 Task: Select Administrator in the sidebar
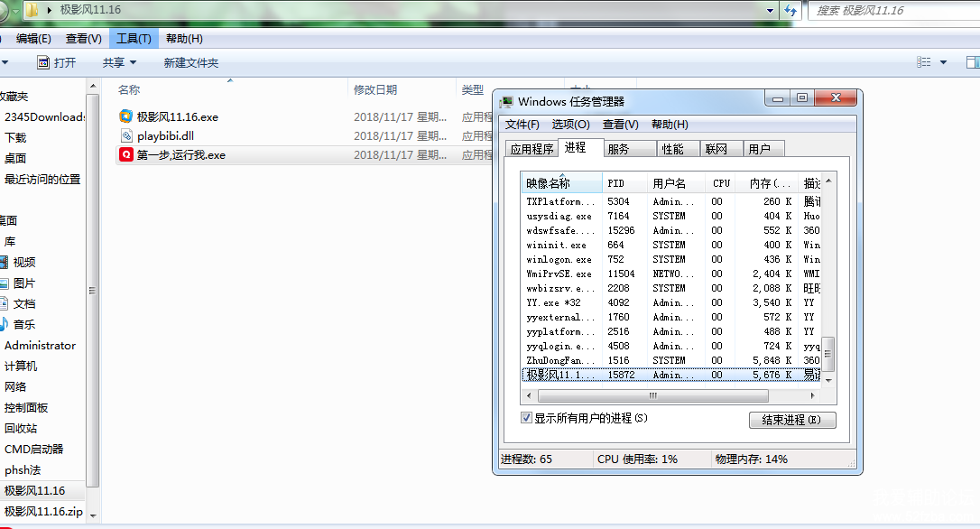tap(40, 345)
